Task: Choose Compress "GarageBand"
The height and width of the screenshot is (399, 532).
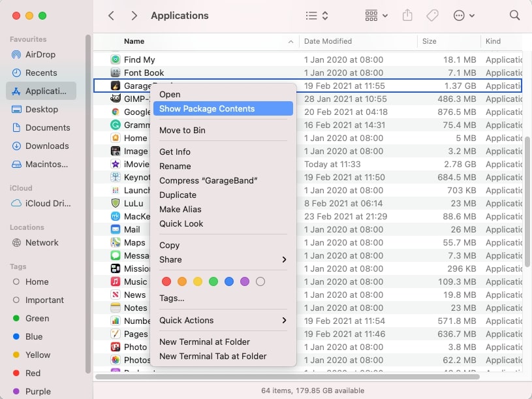Action: 223,180
